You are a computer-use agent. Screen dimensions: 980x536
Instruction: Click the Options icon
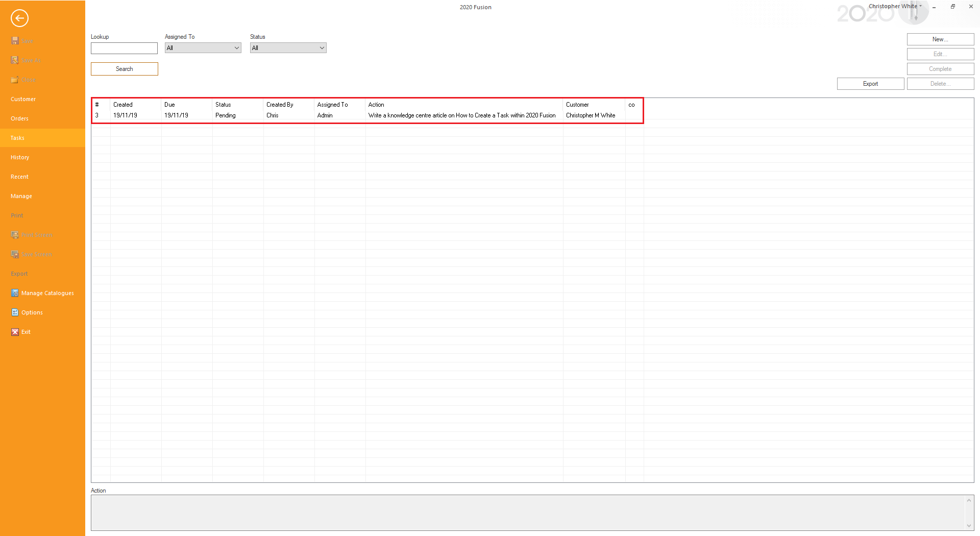pos(15,312)
